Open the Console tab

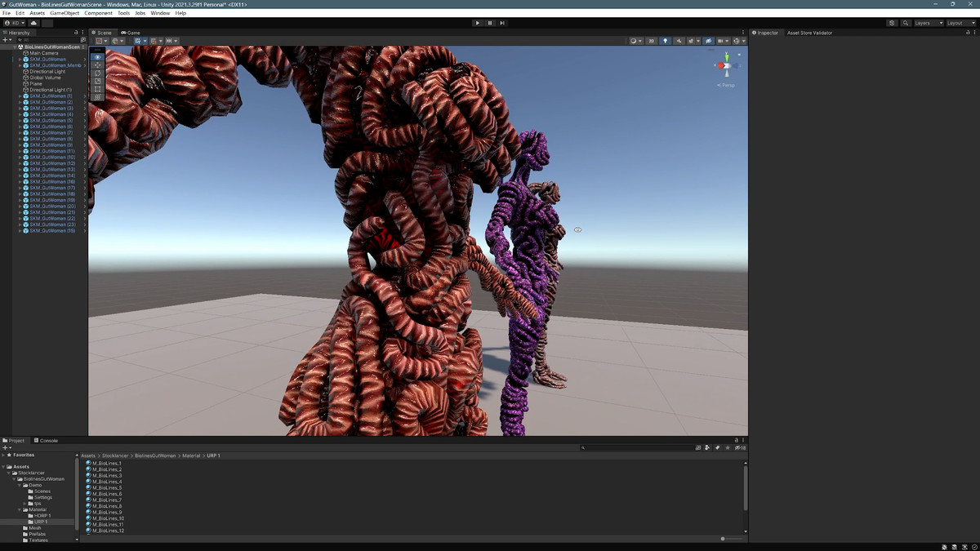[x=47, y=441]
